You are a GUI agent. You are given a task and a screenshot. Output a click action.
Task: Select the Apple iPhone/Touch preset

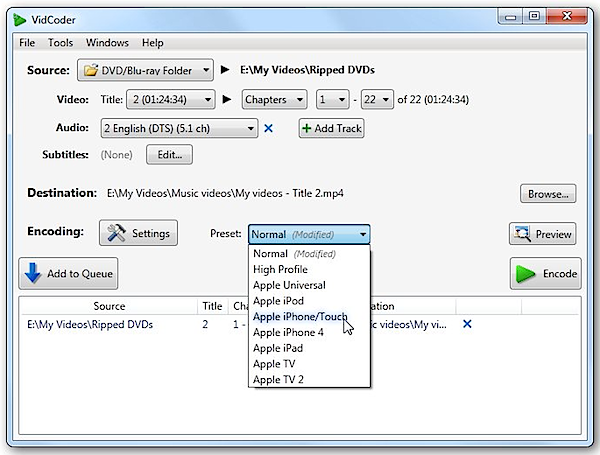pyautogui.click(x=309, y=316)
